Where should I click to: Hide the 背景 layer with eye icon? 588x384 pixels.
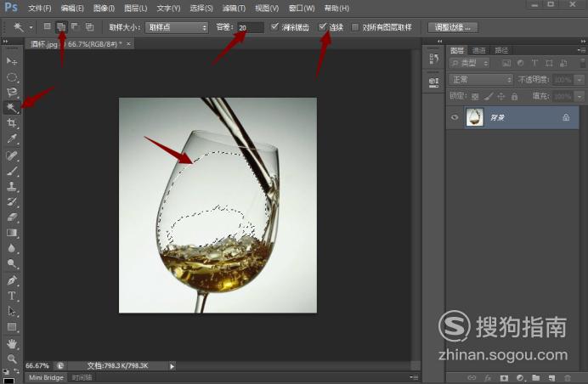pyautogui.click(x=455, y=117)
